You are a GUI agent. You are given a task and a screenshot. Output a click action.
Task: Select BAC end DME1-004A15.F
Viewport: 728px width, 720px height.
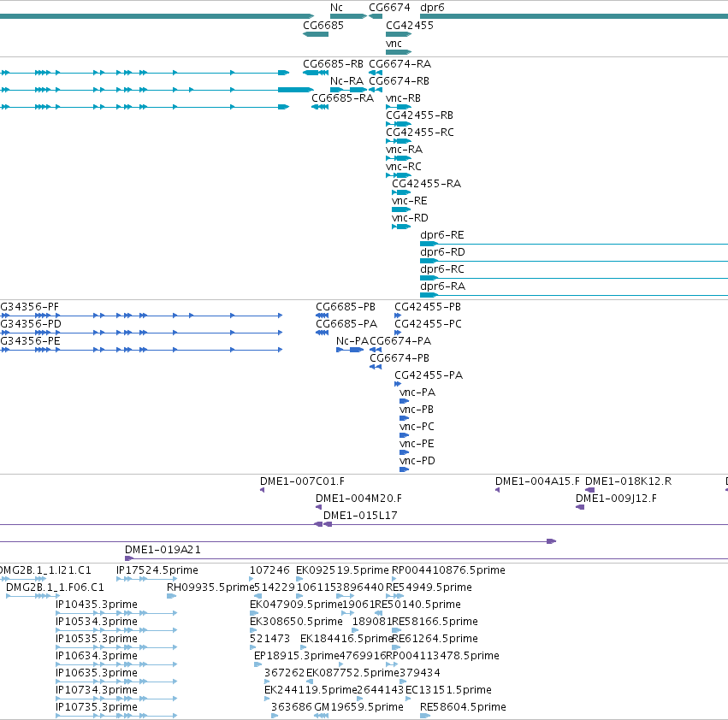tap(537, 481)
